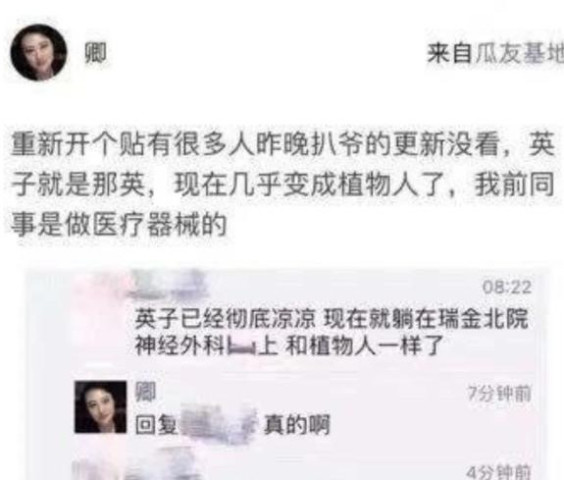Tap the message line ending 和植物人一样了
The height and width of the screenshot is (480, 564).
pos(288,345)
